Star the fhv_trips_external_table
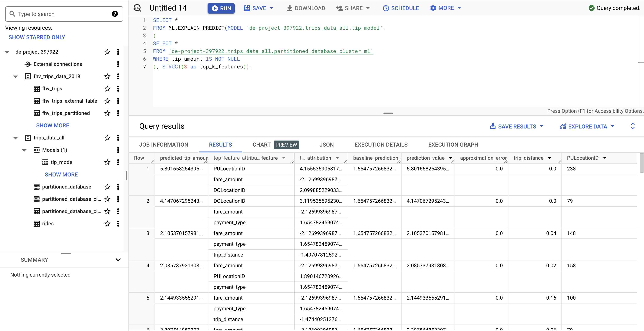This screenshot has height=331, width=644. click(107, 101)
